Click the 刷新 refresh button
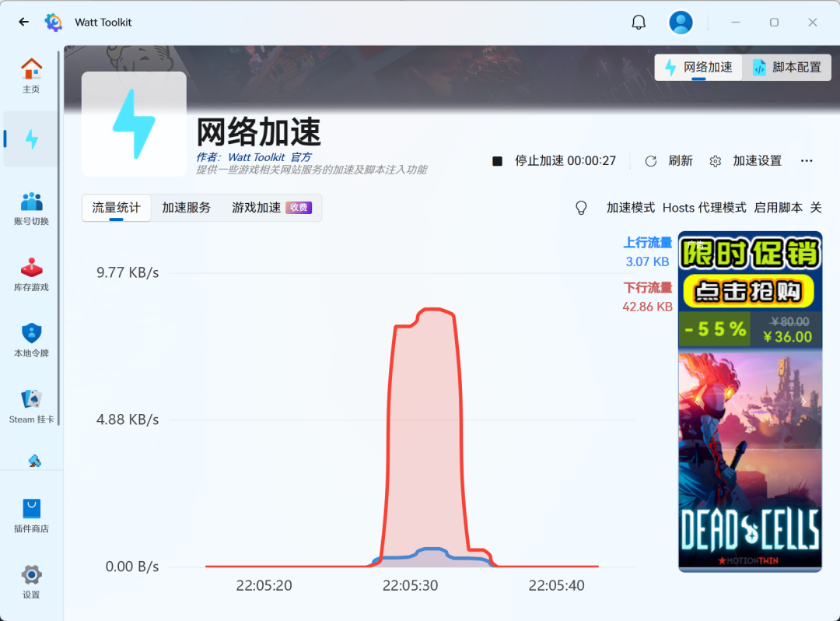This screenshot has width=840, height=621. point(669,161)
